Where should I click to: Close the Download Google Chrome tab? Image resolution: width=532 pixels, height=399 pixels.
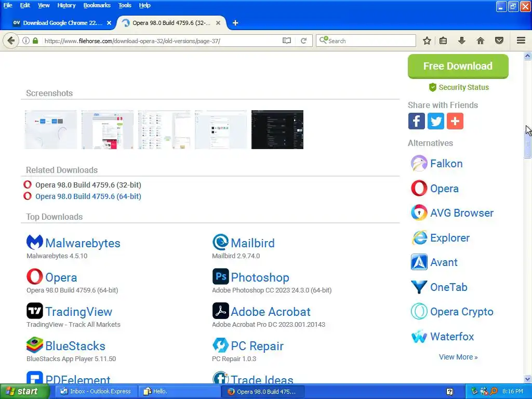click(x=109, y=23)
